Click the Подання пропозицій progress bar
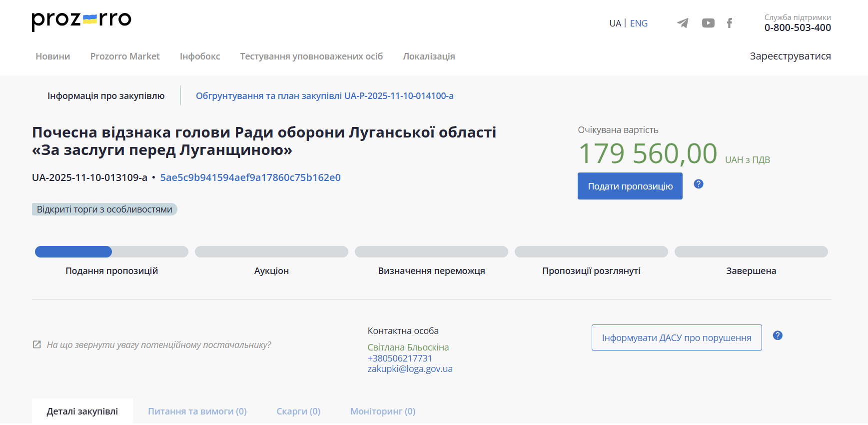868x425 pixels. click(111, 252)
